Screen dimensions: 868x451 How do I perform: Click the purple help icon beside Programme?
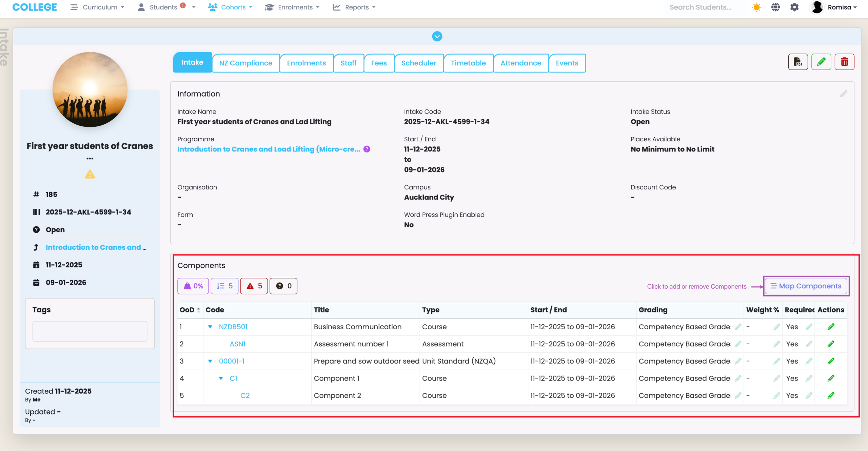[367, 149]
